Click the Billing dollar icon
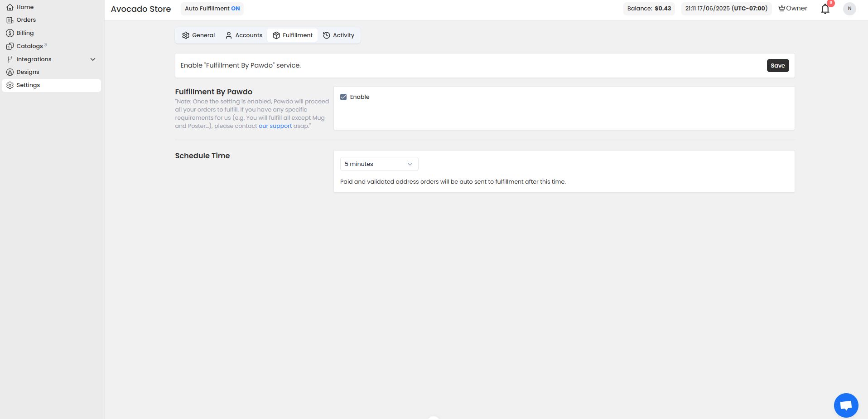868x419 pixels. [x=10, y=33]
